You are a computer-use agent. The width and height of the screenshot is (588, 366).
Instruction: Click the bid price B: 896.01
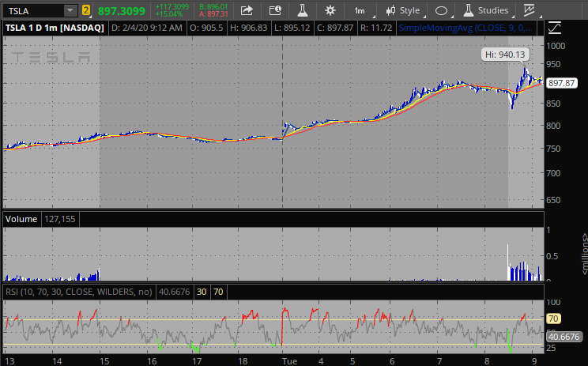(x=213, y=7)
